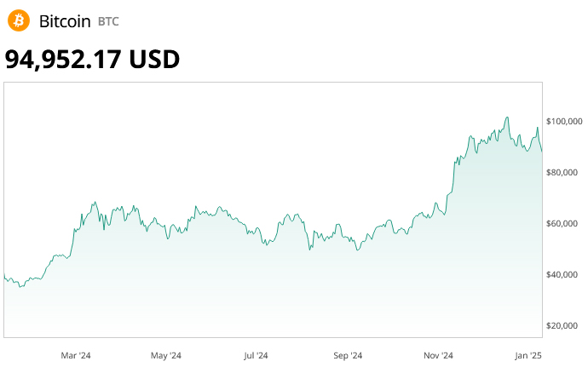This screenshot has width=588, height=367.
Task: Click the chart line's highest peak above $100,000
Action: (x=507, y=118)
